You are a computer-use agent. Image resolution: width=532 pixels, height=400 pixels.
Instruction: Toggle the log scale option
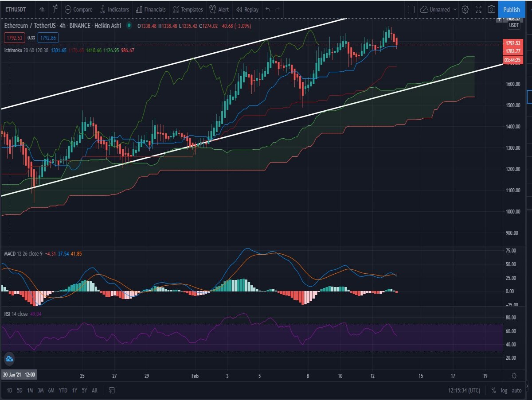pyautogui.click(x=505, y=390)
